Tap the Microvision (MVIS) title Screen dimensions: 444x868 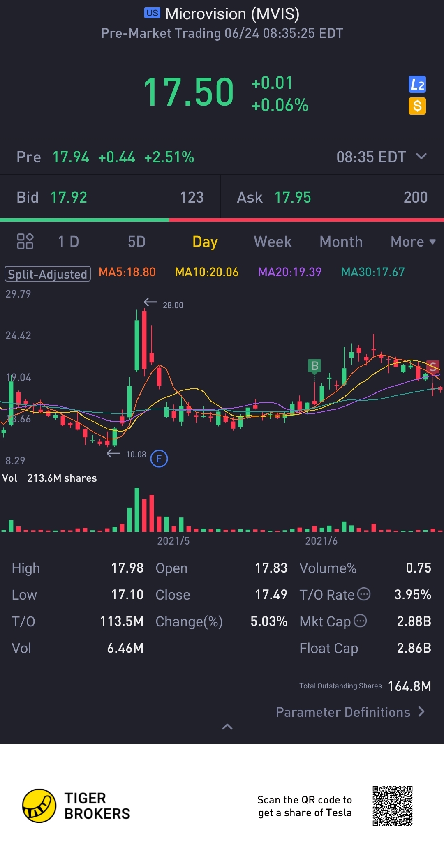[x=232, y=14]
